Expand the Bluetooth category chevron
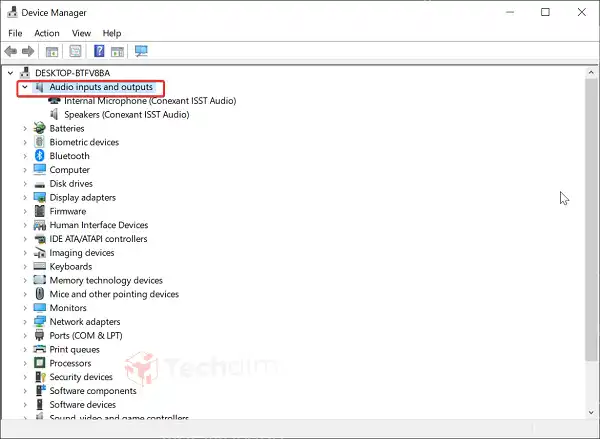This screenshot has height=439, width=600. [x=25, y=156]
